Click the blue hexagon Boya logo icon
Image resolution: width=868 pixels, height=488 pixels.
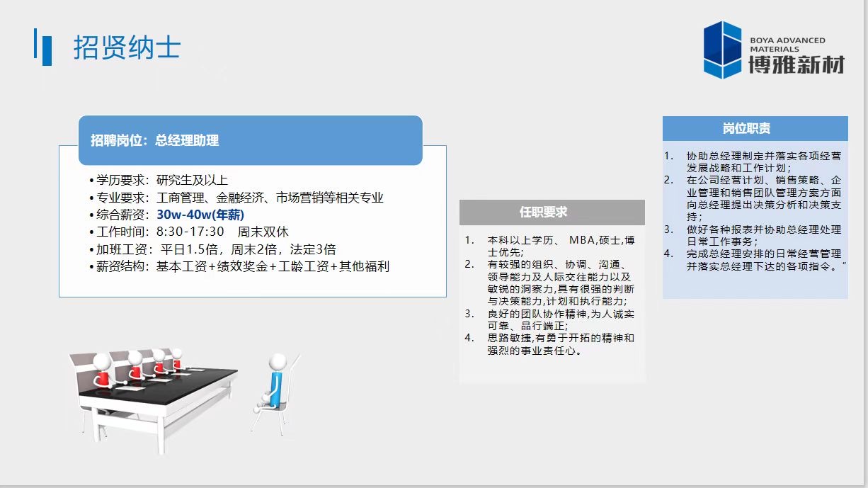click(x=722, y=49)
